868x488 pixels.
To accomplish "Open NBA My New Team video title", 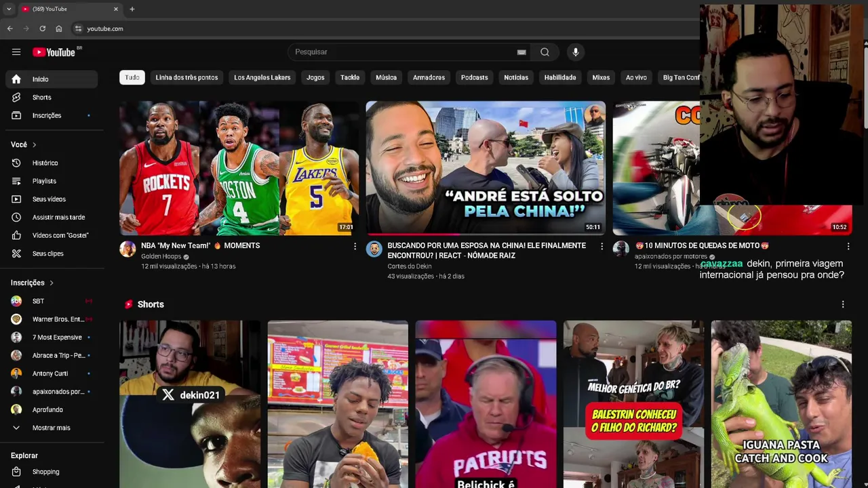I will point(200,245).
